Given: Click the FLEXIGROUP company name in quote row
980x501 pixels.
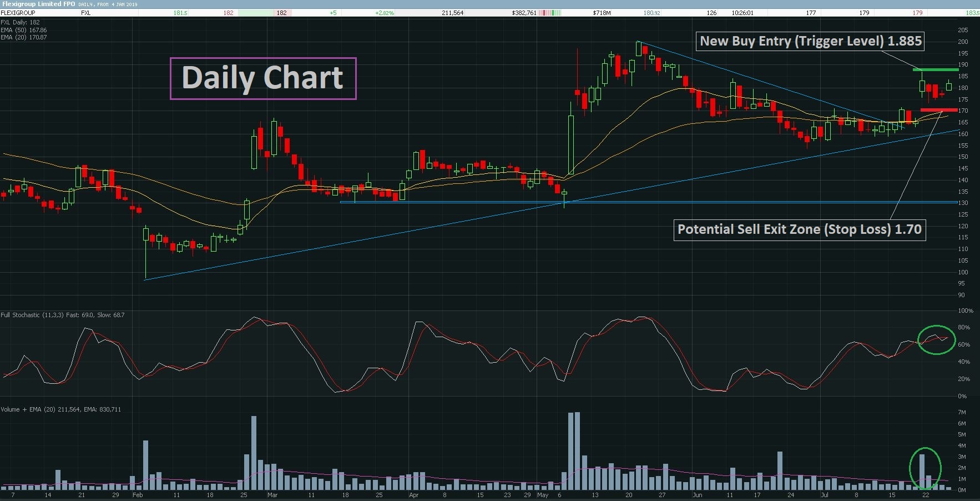Looking at the screenshot, I should 18,13.
